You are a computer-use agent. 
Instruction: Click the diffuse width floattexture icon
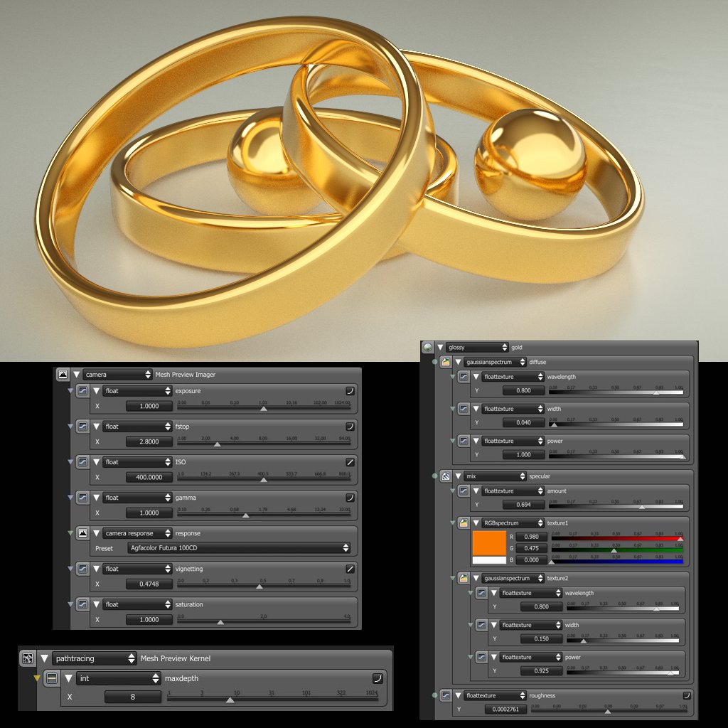[464, 409]
